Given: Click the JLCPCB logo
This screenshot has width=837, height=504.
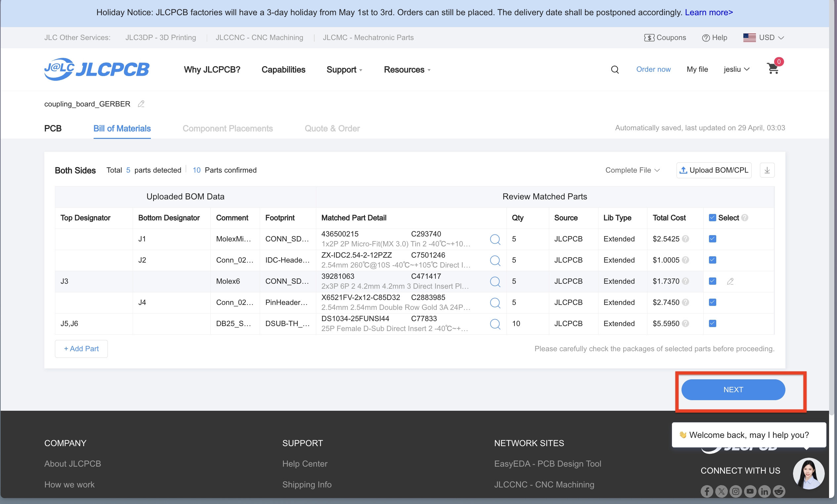Looking at the screenshot, I should (97, 69).
